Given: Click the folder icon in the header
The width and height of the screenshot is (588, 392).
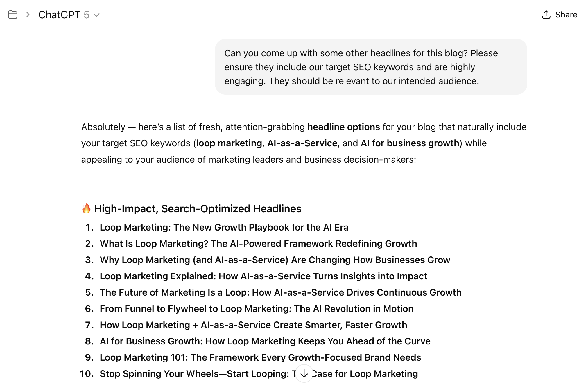Looking at the screenshot, I should click(x=13, y=15).
